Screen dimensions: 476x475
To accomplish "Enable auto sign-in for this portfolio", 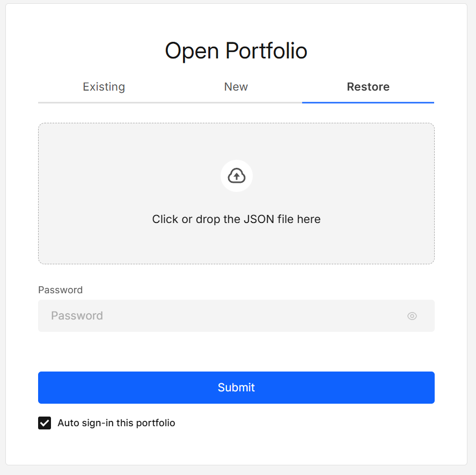I will [45, 423].
